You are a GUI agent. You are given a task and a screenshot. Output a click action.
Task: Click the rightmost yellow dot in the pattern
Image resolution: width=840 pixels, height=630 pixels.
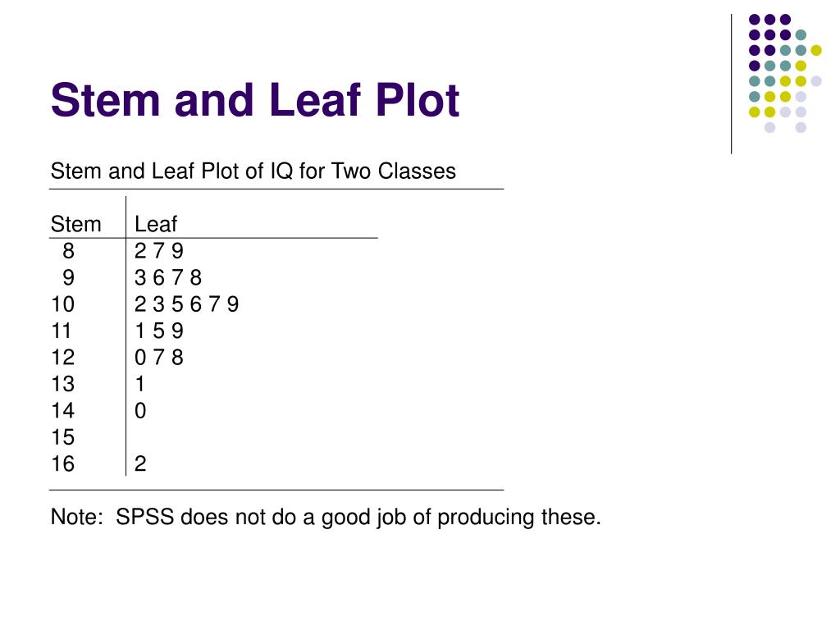click(x=816, y=50)
